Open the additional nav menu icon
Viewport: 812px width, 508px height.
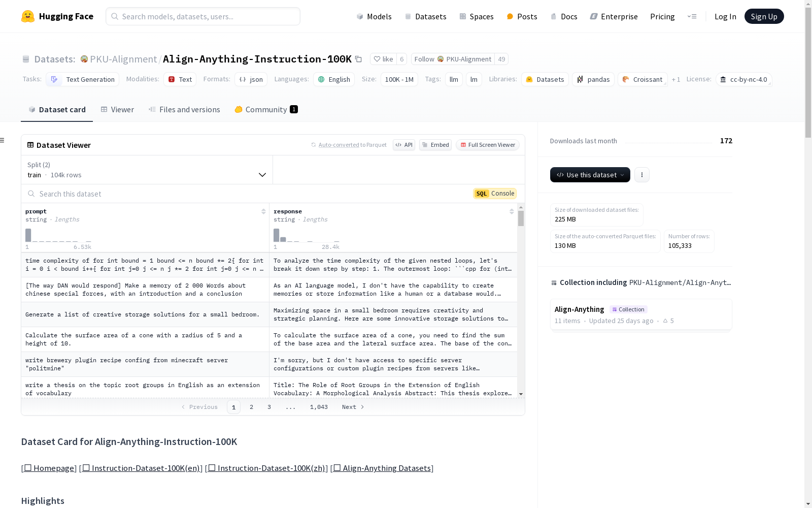point(692,16)
